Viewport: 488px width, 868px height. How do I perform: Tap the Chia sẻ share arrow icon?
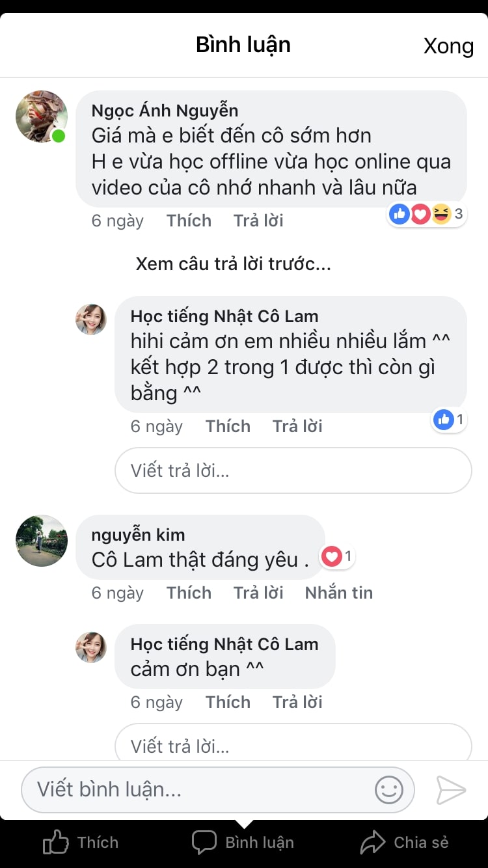(373, 843)
